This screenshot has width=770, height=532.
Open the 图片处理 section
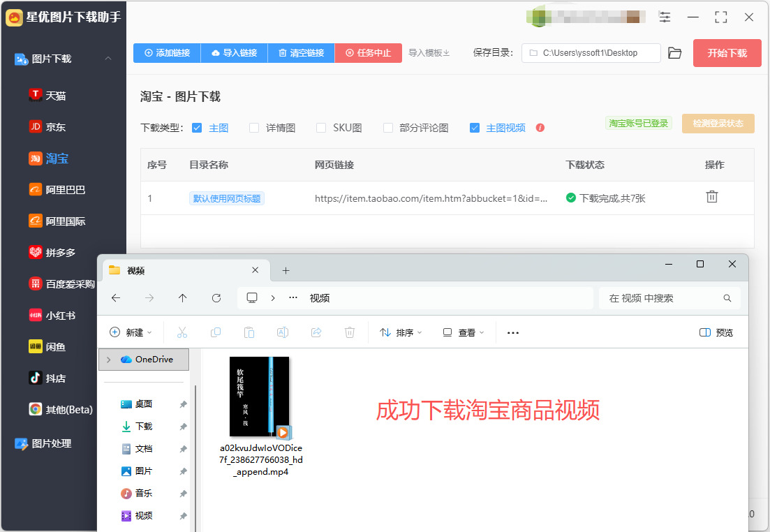[x=43, y=443]
